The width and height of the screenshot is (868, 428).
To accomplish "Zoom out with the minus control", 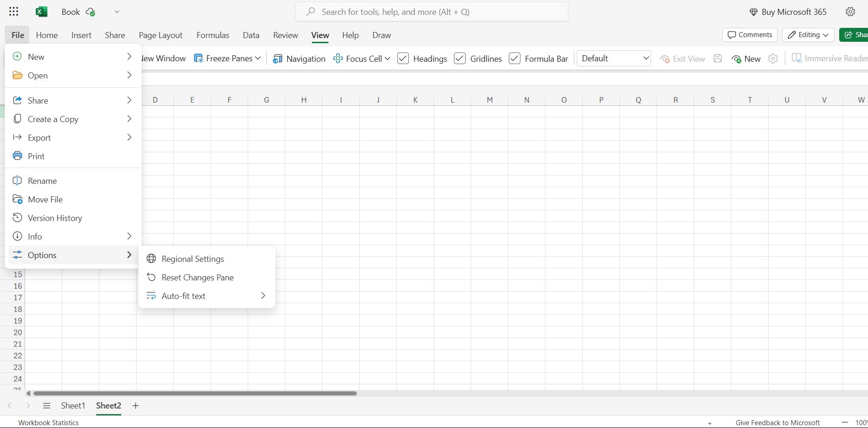I will pos(846,422).
